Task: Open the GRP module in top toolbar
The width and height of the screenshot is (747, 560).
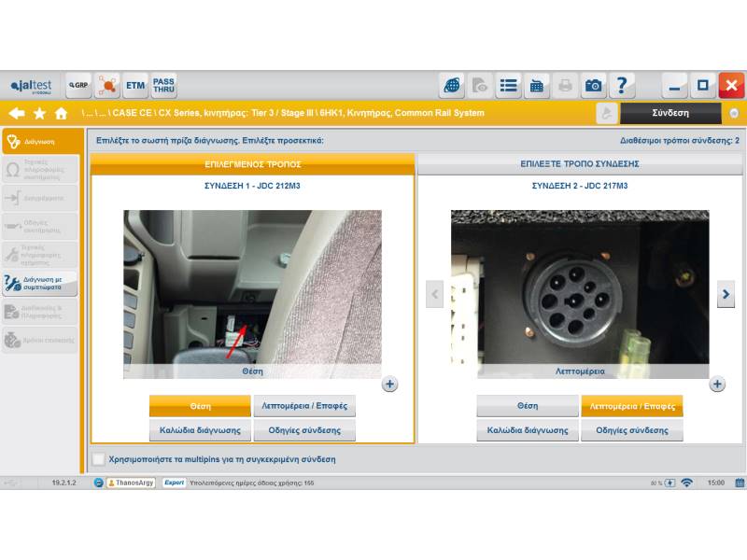Action: [78, 86]
